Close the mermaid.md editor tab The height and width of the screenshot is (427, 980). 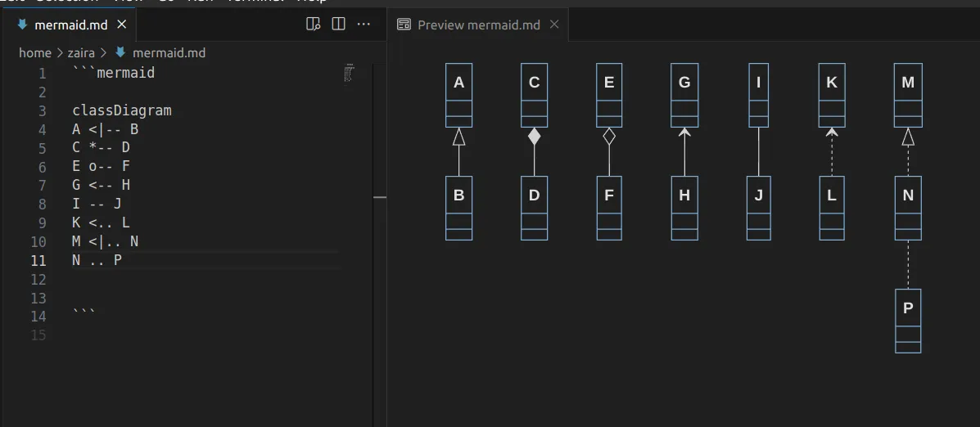coord(121,25)
